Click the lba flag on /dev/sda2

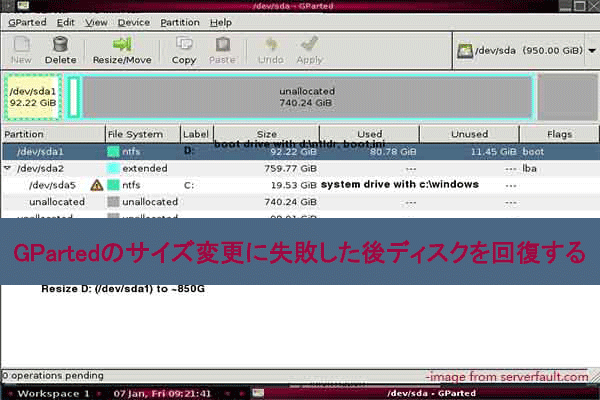[x=530, y=168]
